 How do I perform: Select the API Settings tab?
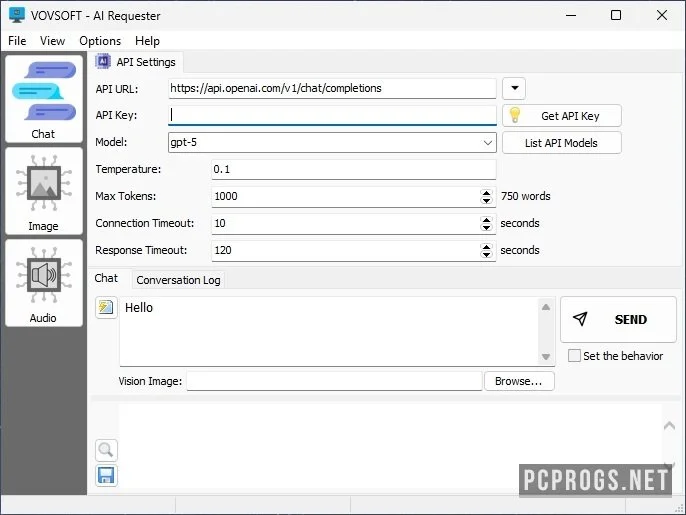[136, 62]
